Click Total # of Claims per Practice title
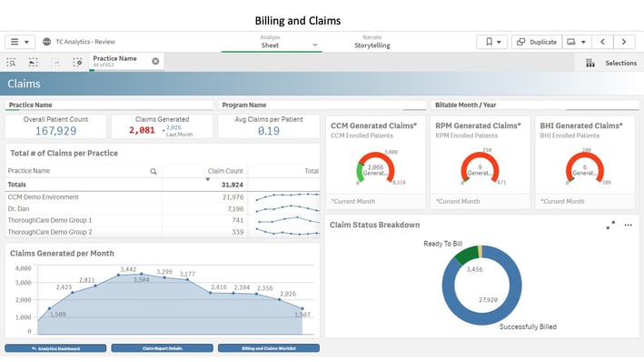644x362 pixels. [x=64, y=153]
